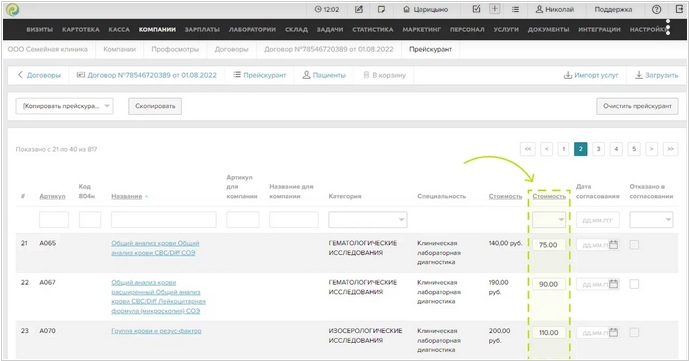Edit contract price 90.00 field
This screenshot has height=361, width=689.
pyautogui.click(x=549, y=284)
